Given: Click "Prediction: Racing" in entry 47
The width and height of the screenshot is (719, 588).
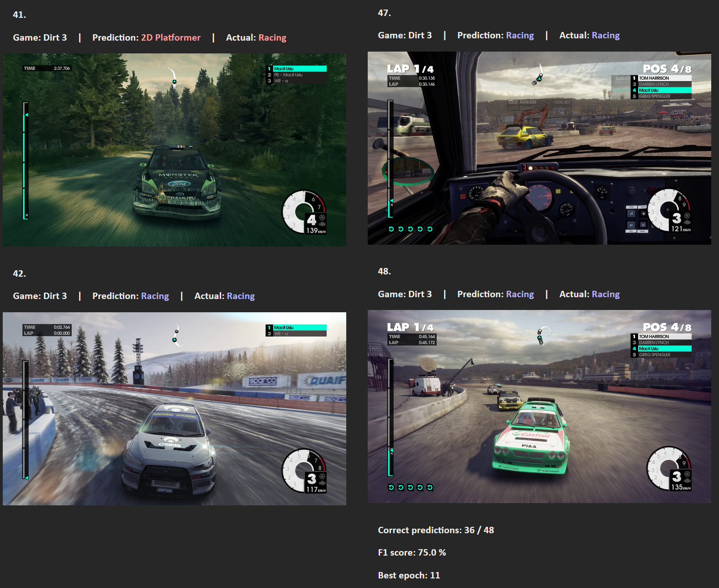Looking at the screenshot, I should [496, 35].
